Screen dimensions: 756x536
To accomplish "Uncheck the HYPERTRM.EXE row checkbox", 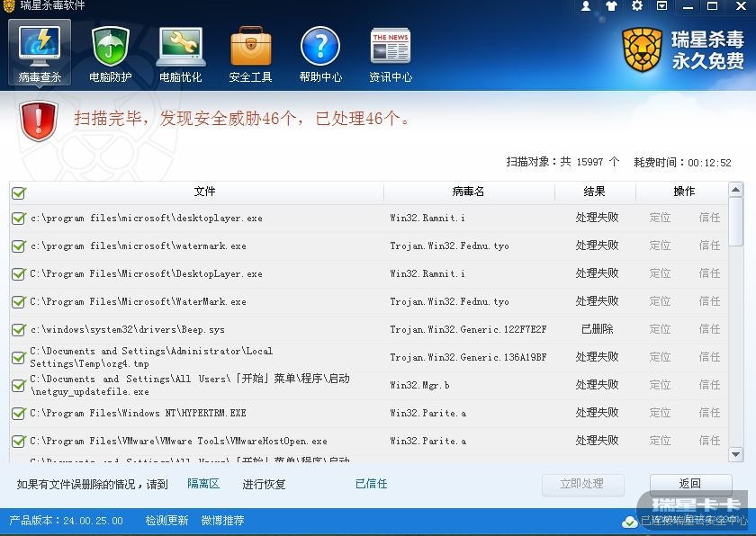I will point(19,414).
